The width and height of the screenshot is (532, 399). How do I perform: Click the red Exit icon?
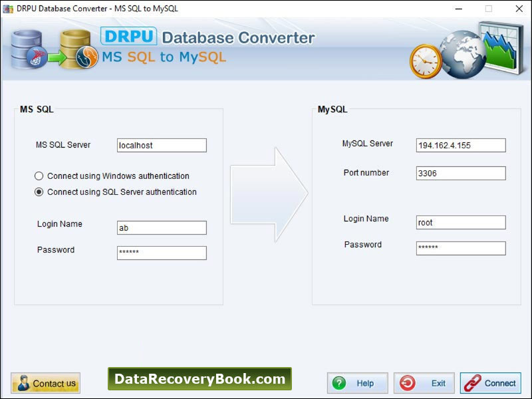point(409,383)
